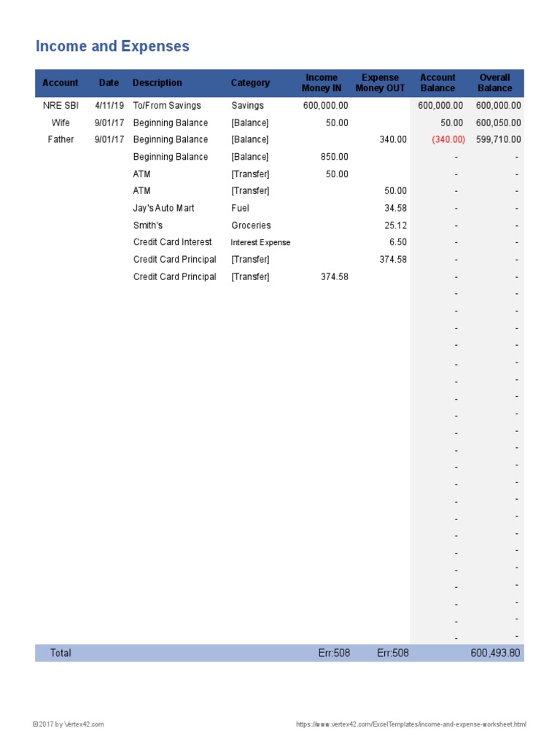Viewport: 560px width, 747px height.
Task: Click the 34.58 expense value
Action: point(396,208)
